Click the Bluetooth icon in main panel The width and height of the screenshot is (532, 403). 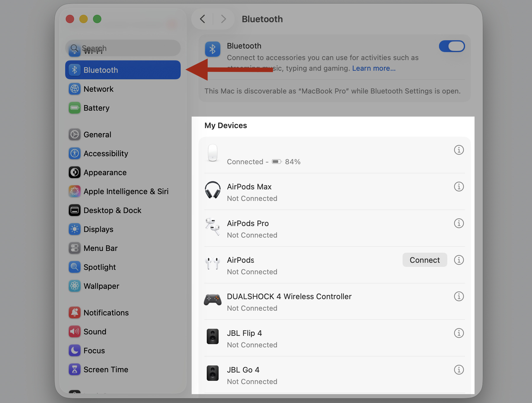[x=213, y=49]
